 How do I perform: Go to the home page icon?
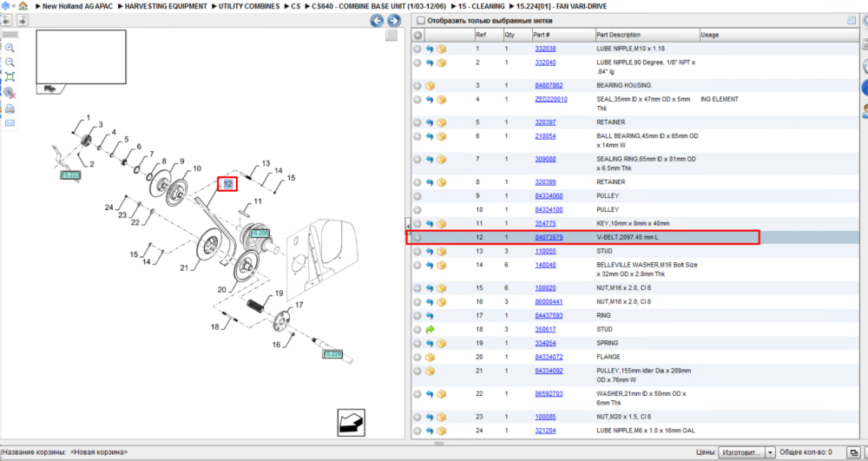click(x=23, y=6)
